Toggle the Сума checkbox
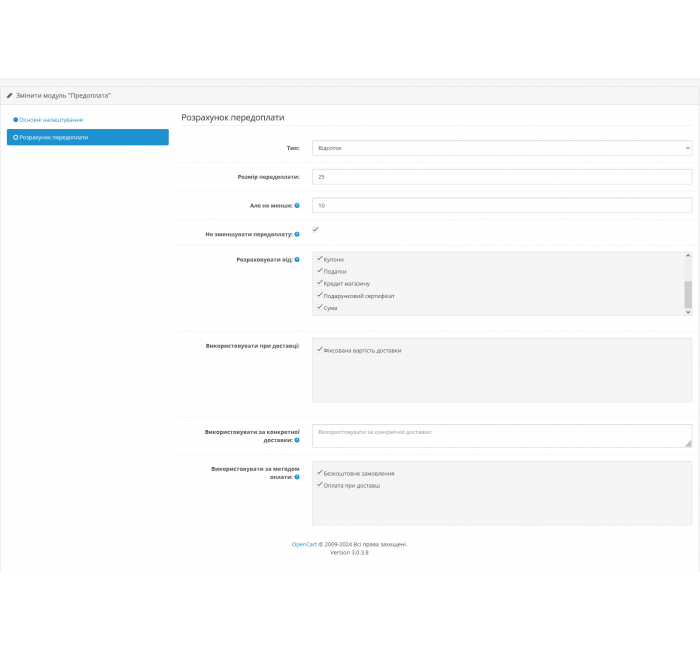This screenshot has height=650, width=700. pyautogui.click(x=320, y=307)
